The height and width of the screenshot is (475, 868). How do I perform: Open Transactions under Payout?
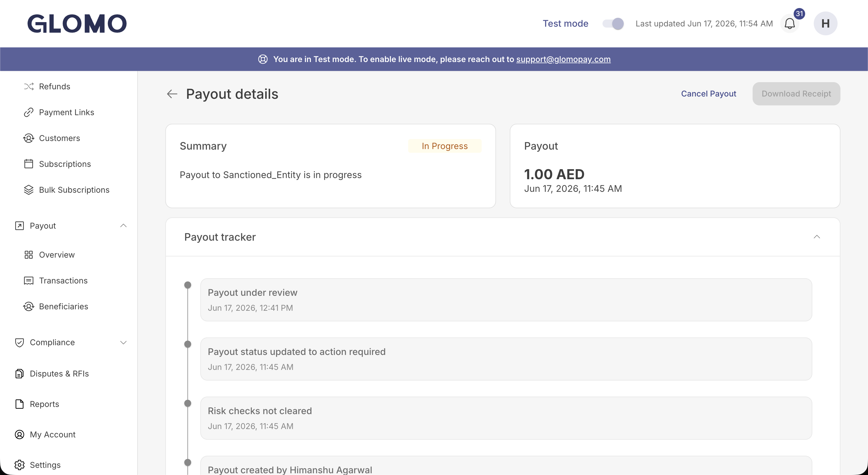coord(63,281)
